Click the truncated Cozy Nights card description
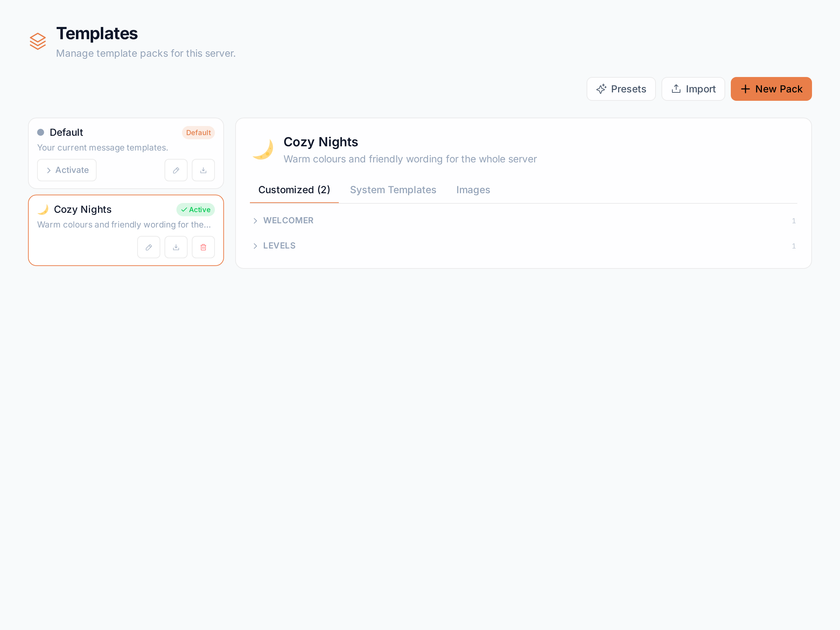840x630 pixels. click(124, 225)
